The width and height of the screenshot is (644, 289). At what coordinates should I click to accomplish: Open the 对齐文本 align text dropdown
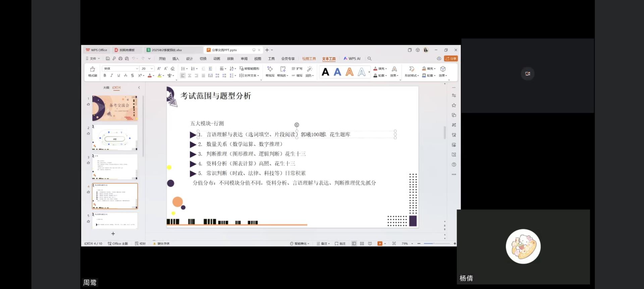point(249,76)
